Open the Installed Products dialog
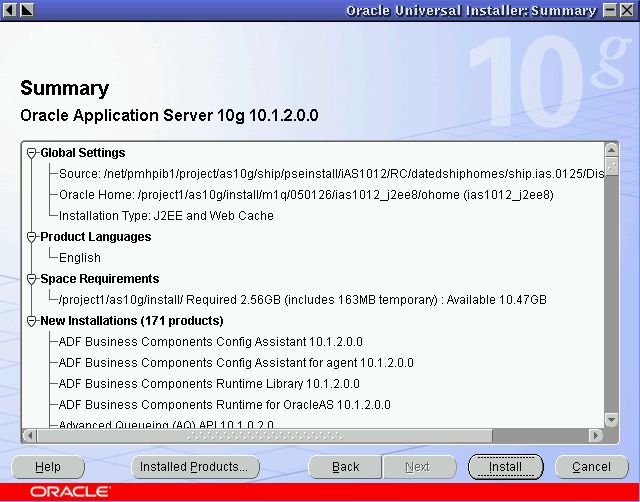The height and width of the screenshot is (502, 640). 195,467
